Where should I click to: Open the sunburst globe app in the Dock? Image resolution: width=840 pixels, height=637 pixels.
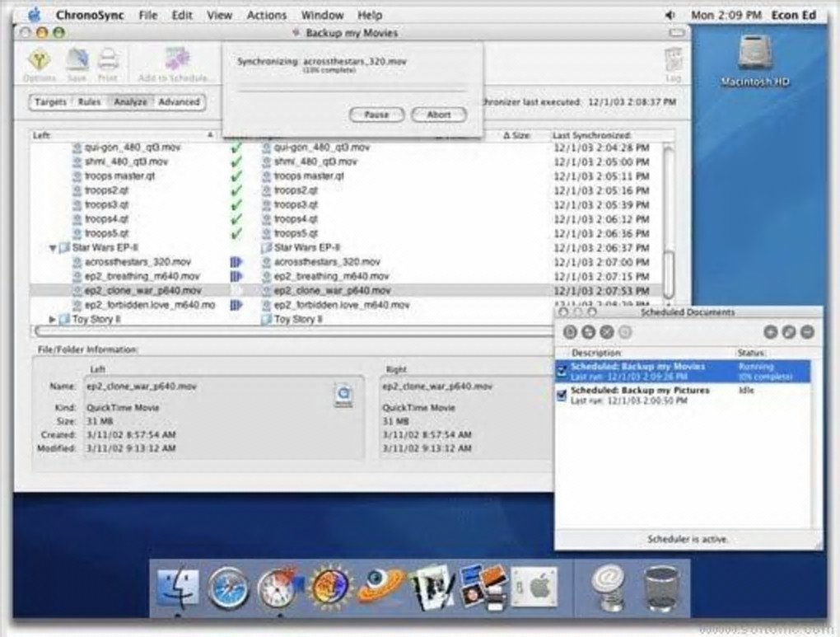330,587
